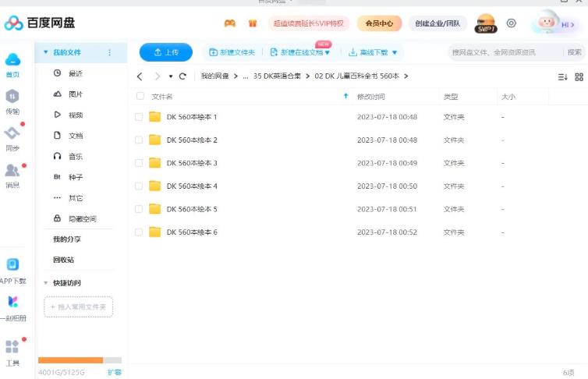588x379 pixels.
Task: Go back with the left arrow
Action: pyautogui.click(x=140, y=76)
